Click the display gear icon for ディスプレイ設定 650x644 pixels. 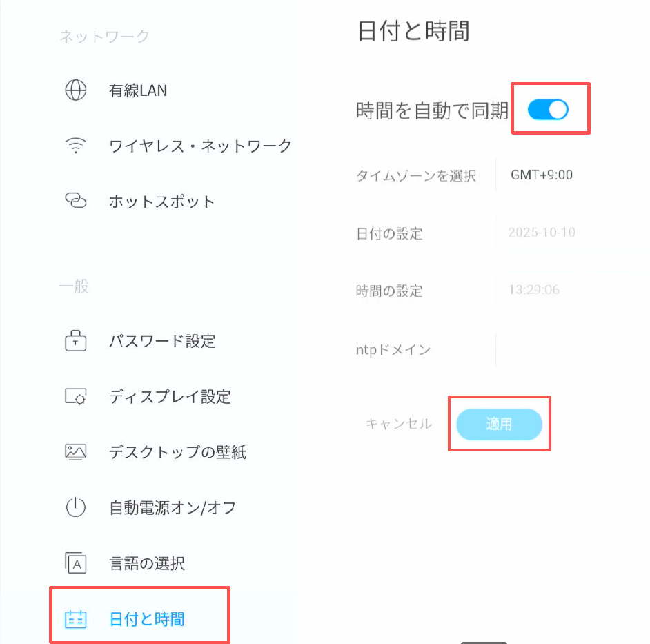point(76,396)
